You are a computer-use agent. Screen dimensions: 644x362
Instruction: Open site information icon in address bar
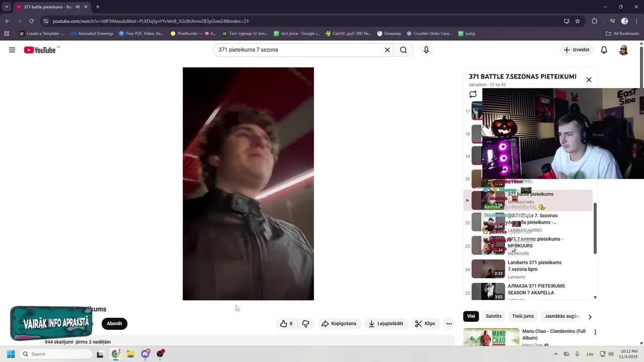tap(46, 21)
